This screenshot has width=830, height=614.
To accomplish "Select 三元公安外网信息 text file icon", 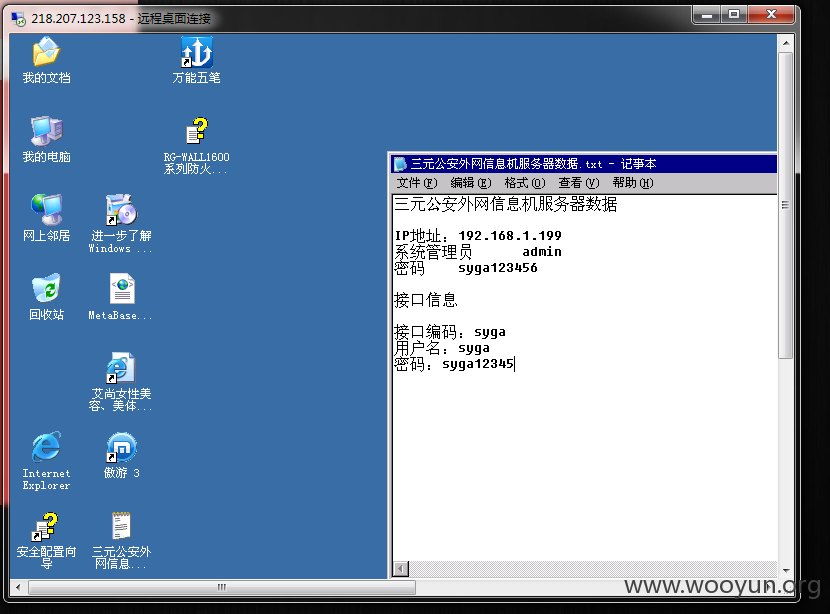I will 121,540.
